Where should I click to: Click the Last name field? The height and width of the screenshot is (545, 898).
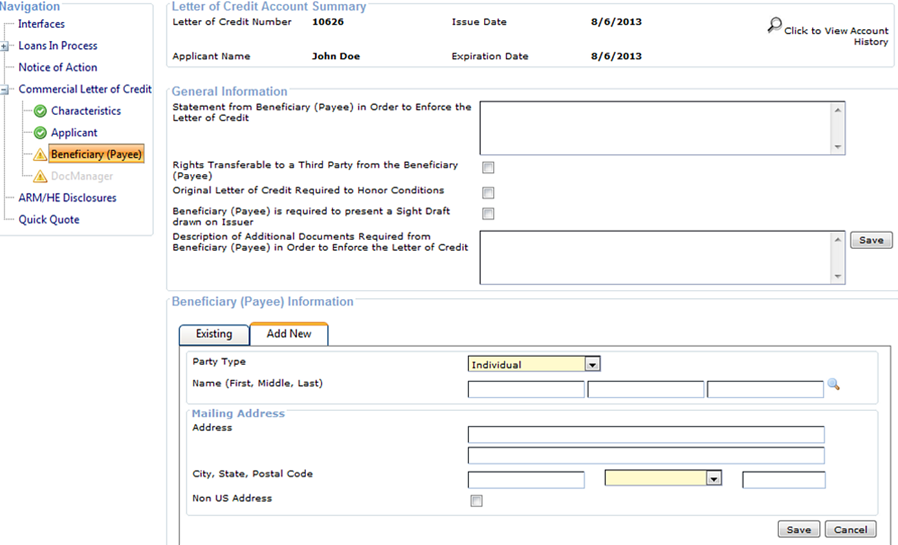click(765, 389)
